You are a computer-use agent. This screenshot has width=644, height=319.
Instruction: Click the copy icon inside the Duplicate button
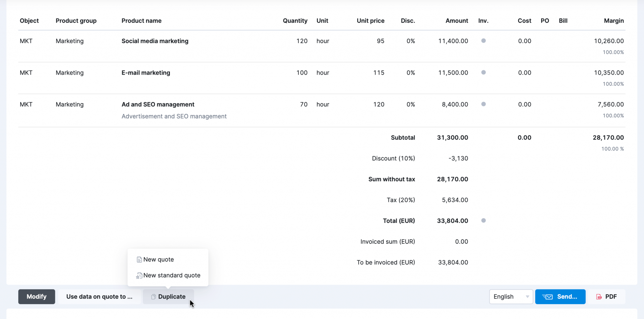pos(154,296)
